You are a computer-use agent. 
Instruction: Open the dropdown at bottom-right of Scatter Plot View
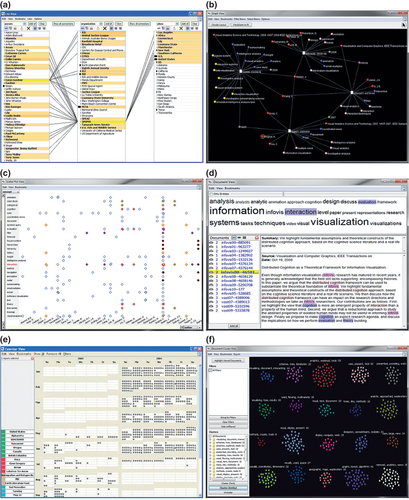(191, 327)
